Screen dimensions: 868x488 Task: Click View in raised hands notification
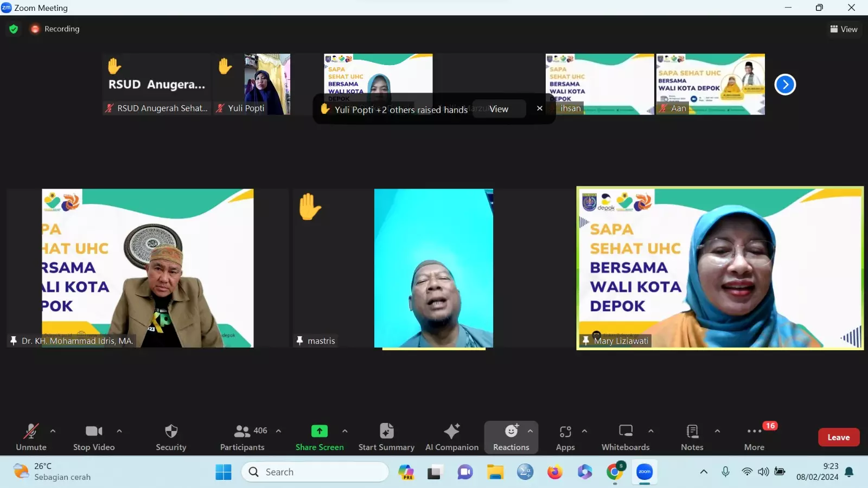499,109
